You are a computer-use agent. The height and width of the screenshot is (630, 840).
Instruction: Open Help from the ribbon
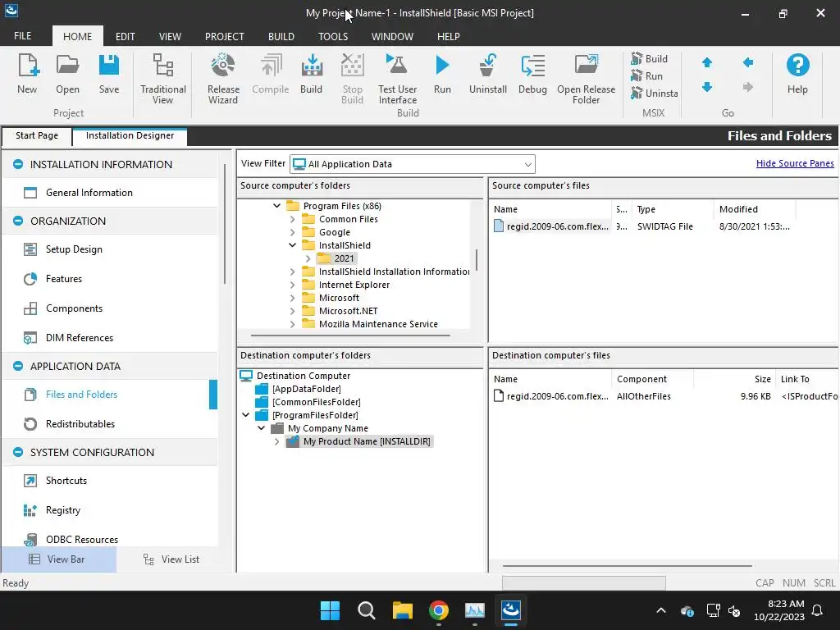[797, 74]
